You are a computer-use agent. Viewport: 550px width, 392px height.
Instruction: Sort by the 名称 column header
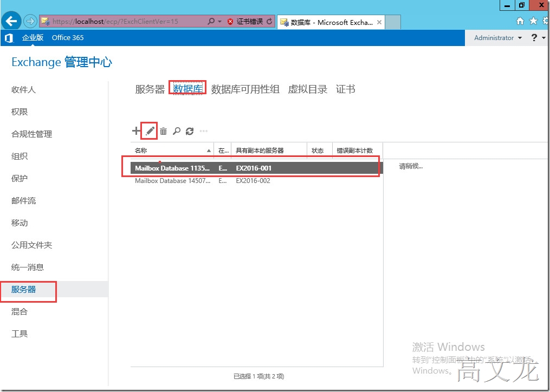(172, 151)
